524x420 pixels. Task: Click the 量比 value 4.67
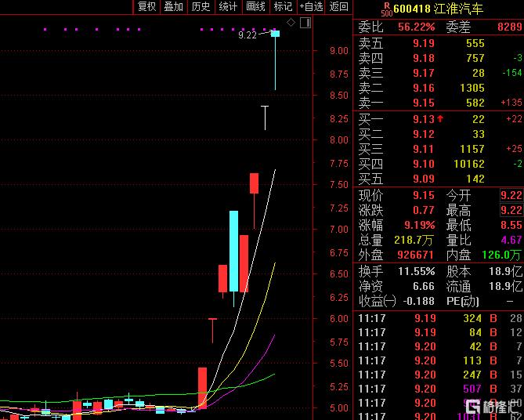(x=511, y=240)
